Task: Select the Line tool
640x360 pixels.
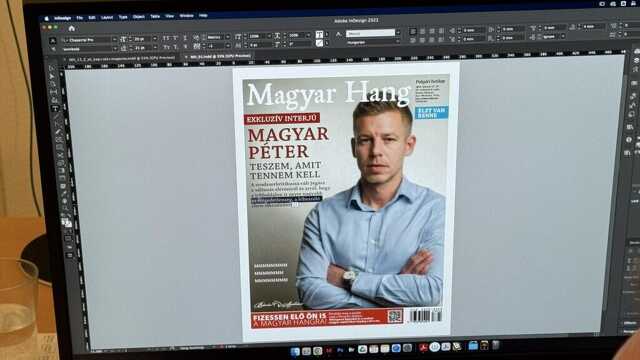Action: 56,116
